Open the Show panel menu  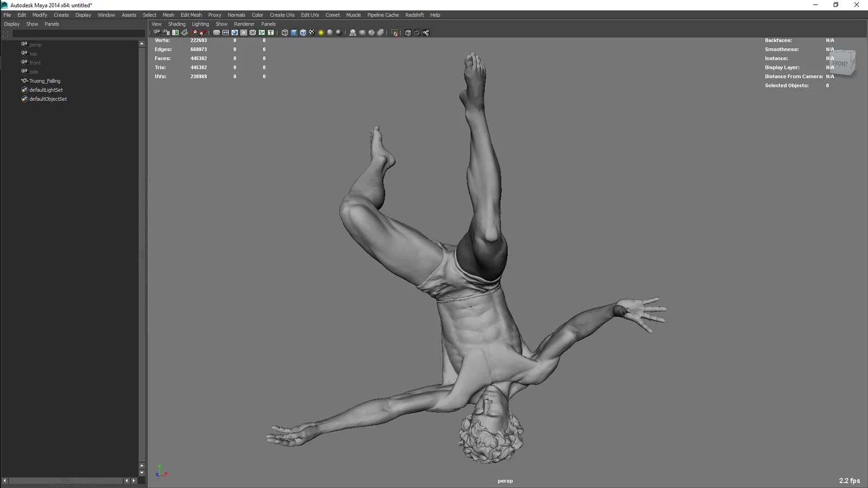[x=221, y=24]
